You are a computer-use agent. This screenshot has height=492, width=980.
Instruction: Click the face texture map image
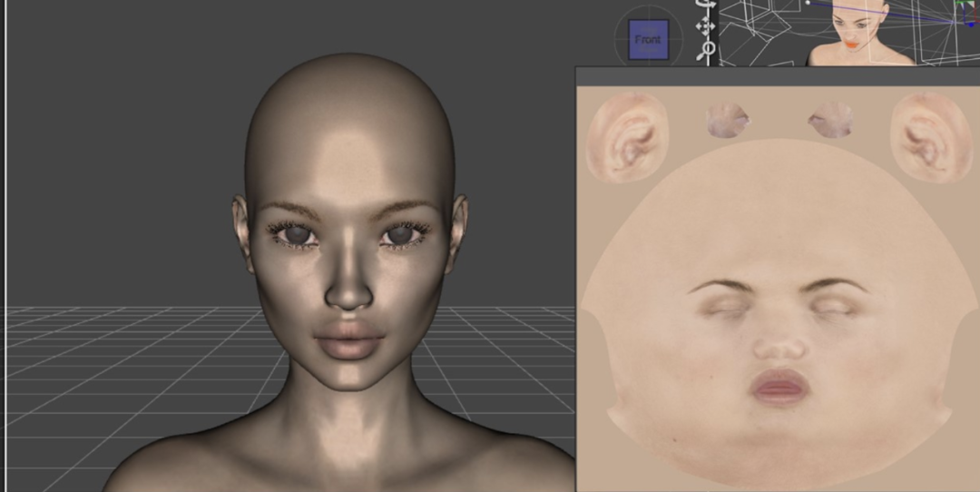(778, 288)
